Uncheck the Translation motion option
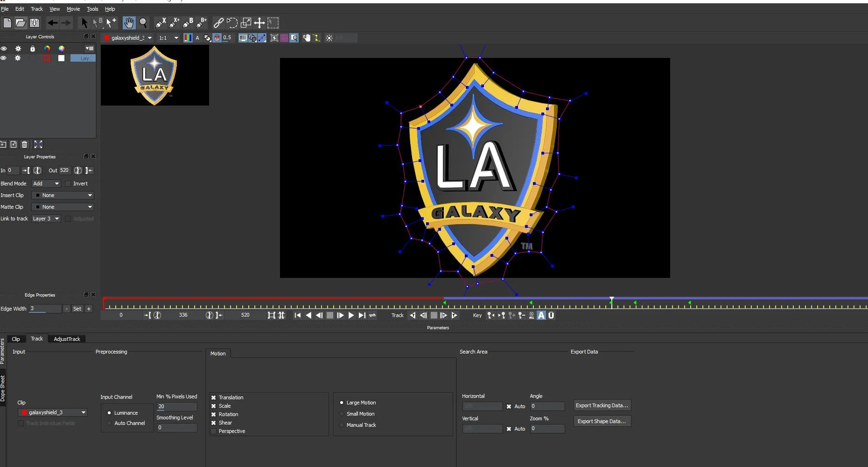This screenshot has width=868, height=467. click(213, 397)
